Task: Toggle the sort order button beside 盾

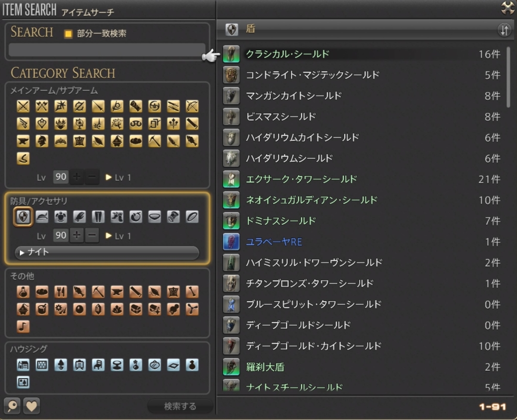Action: click(504, 30)
